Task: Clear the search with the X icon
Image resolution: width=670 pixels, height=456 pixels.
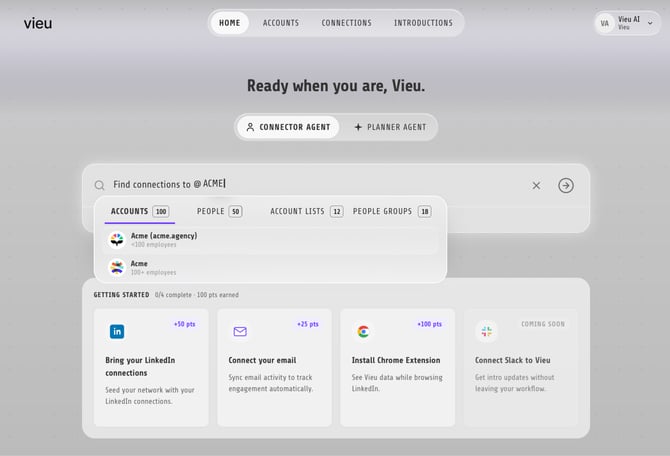Action: click(x=536, y=185)
